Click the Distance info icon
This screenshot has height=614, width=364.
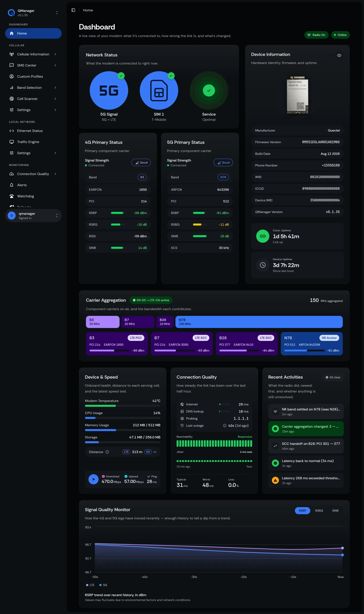pyautogui.click(x=107, y=452)
